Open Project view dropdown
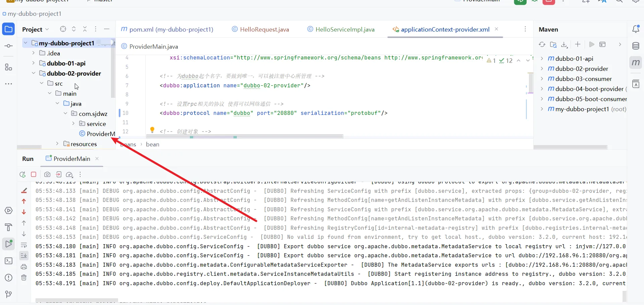Screen dimensions: 644x305 [36, 29]
